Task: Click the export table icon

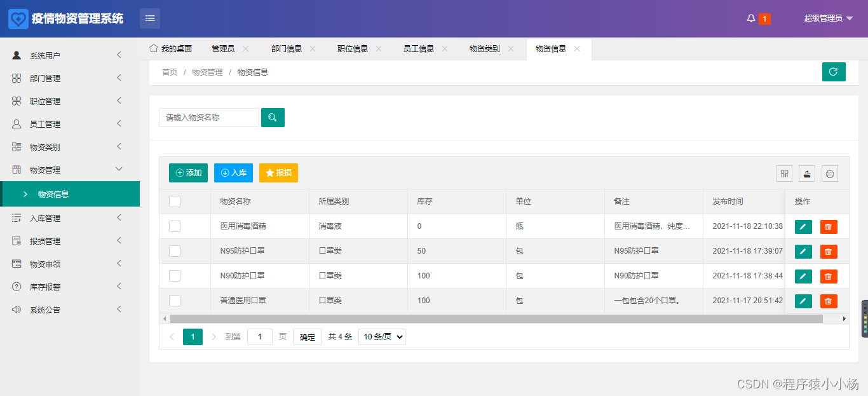Action: point(807,174)
